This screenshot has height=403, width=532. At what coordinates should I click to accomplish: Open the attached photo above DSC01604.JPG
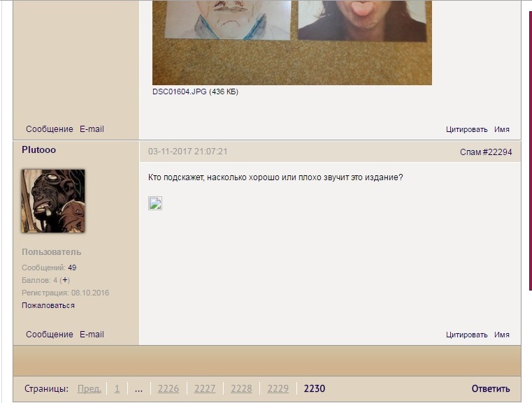292,42
